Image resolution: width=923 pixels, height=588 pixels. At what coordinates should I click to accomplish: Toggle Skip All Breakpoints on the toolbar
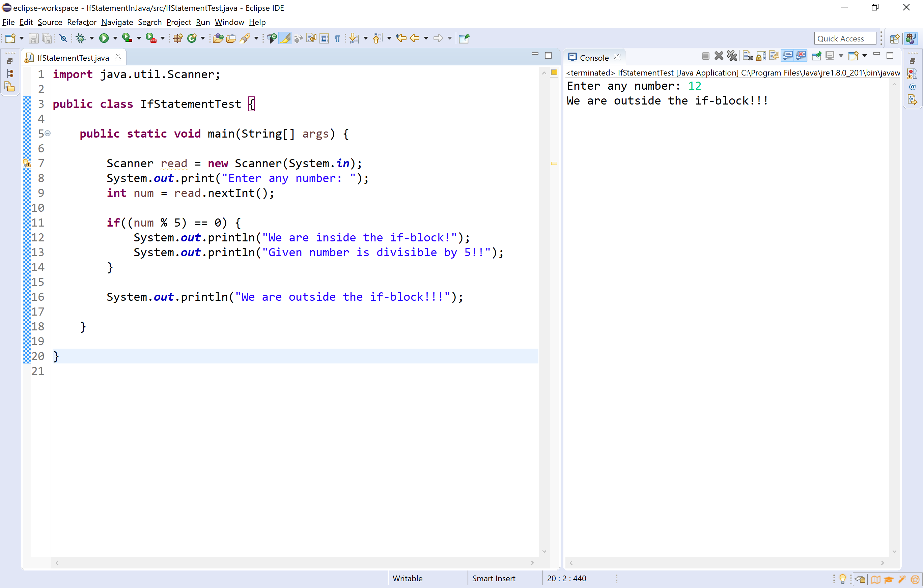point(64,38)
